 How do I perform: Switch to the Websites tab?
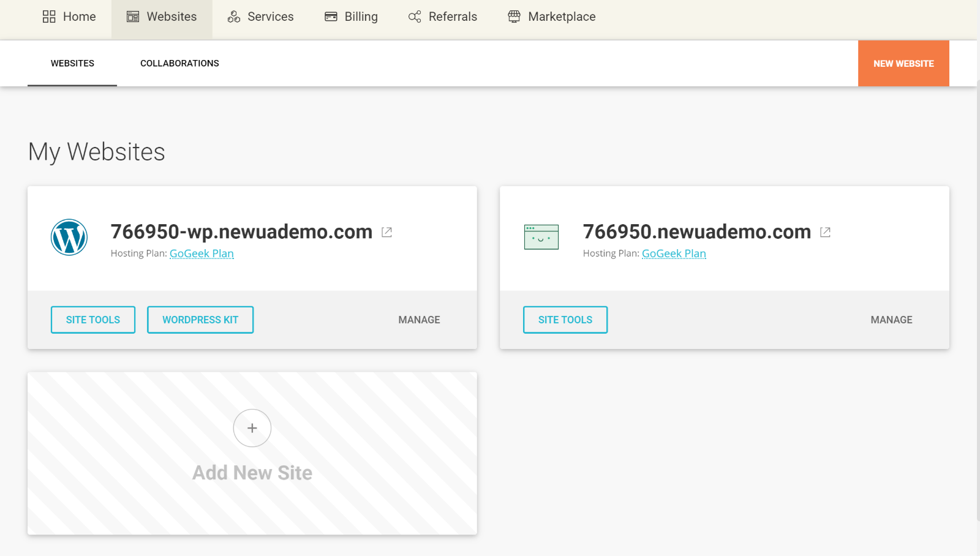point(72,63)
